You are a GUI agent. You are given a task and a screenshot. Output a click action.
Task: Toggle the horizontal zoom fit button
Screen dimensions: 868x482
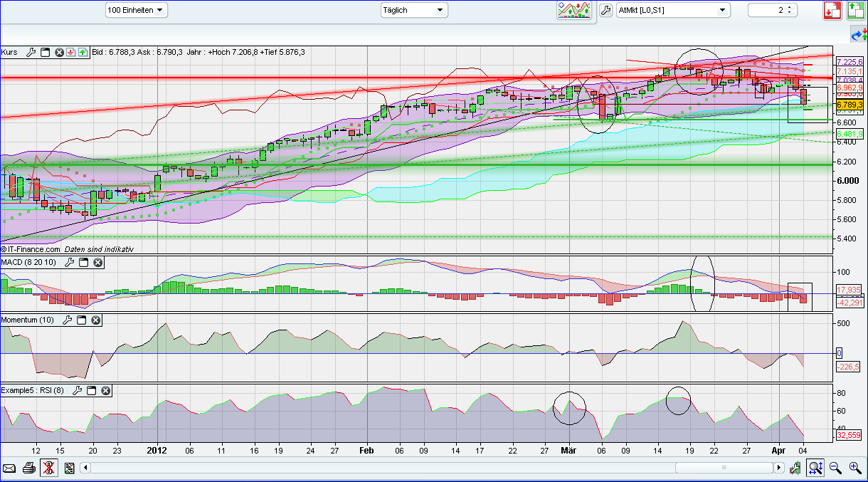coord(816,468)
